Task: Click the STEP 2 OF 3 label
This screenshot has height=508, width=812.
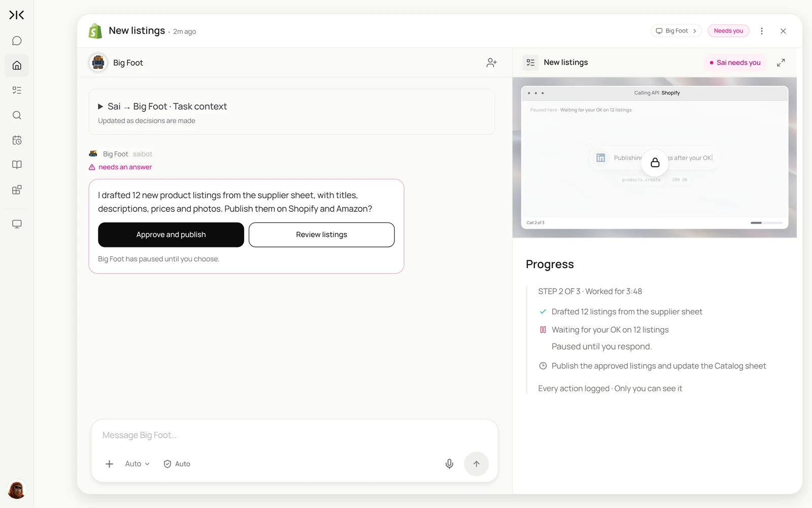Action: 559,292
